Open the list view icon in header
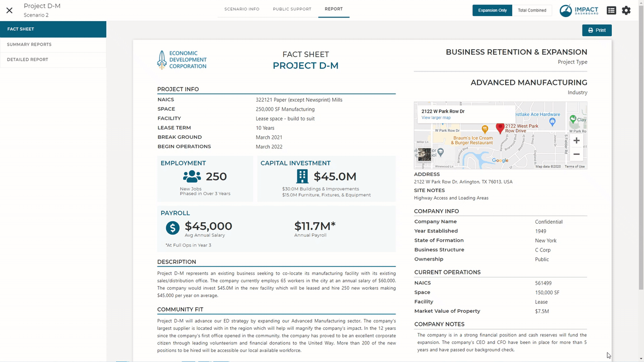This screenshot has height=362, width=644. pos(611,10)
